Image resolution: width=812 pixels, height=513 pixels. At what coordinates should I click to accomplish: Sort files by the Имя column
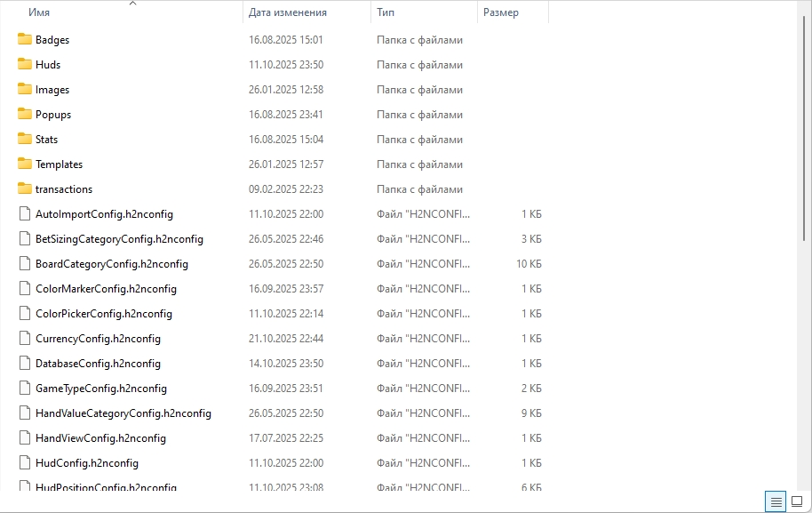(39, 12)
